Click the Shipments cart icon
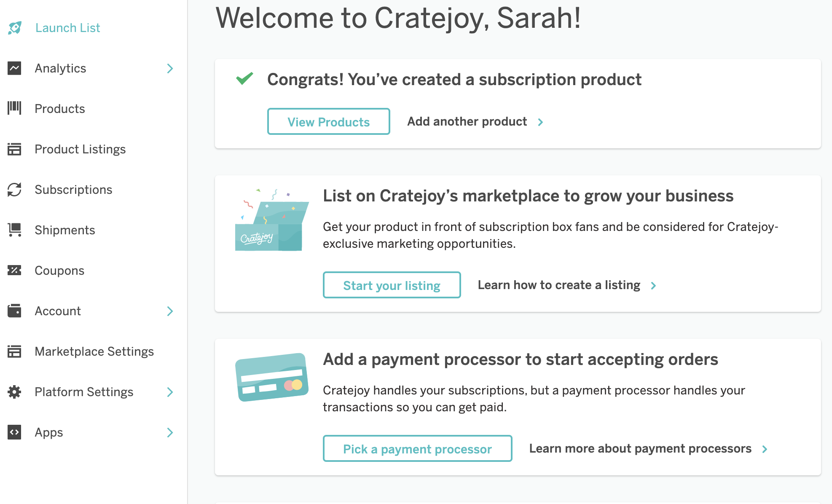The width and height of the screenshot is (832, 504). 14,230
